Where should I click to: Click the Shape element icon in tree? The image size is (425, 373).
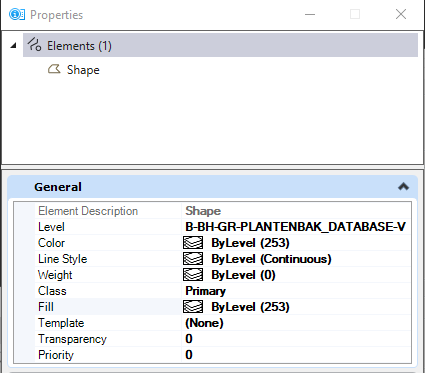click(54, 69)
